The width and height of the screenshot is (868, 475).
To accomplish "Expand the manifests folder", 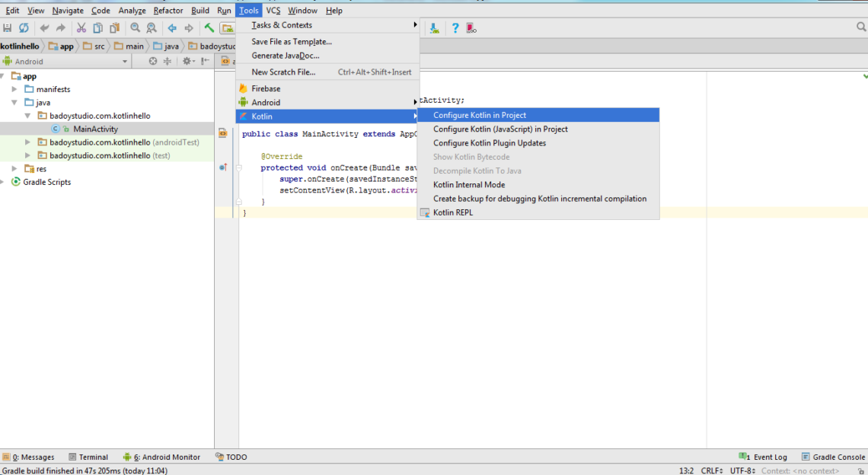I will (x=14, y=89).
